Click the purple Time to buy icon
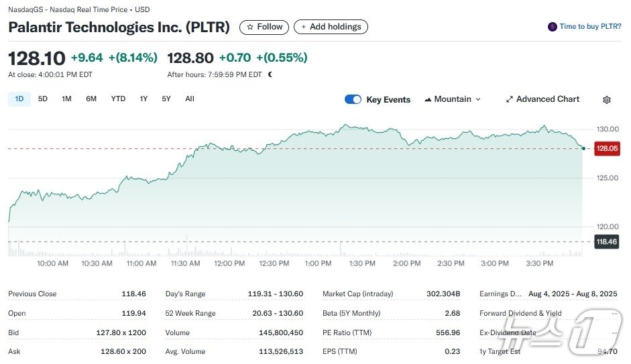631x364 pixels. [553, 27]
